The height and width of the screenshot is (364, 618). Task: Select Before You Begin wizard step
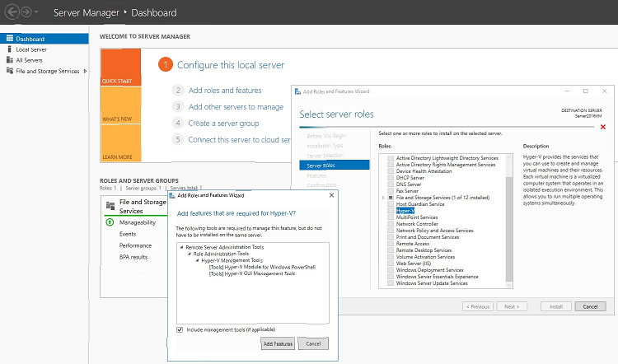point(326,136)
